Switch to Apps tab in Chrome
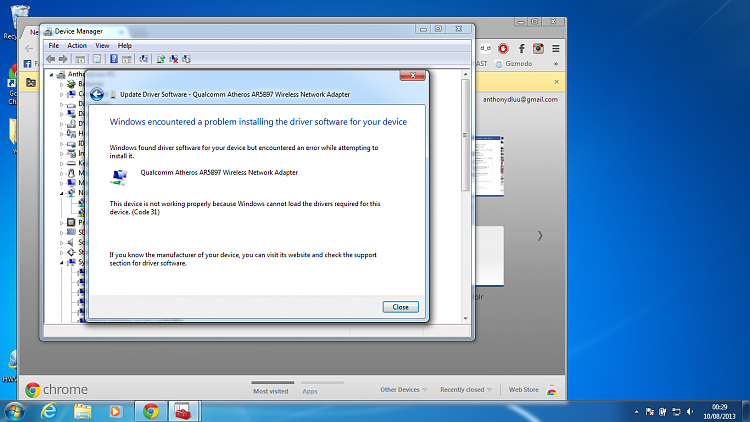Screen dimensions: 750x422 click(310, 391)
